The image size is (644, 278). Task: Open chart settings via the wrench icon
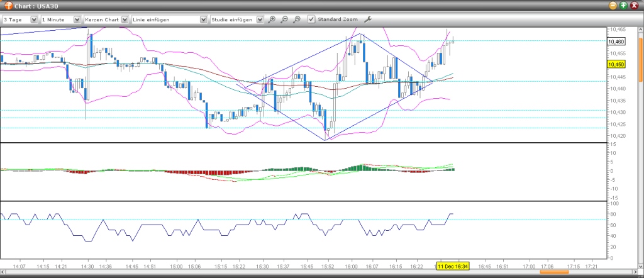(x=367, y=19)
